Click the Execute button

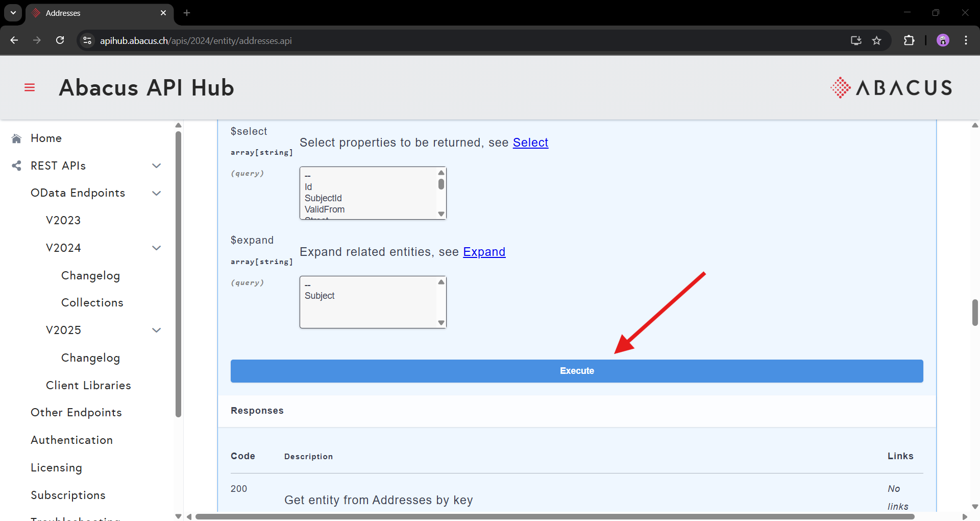point(577,371)
